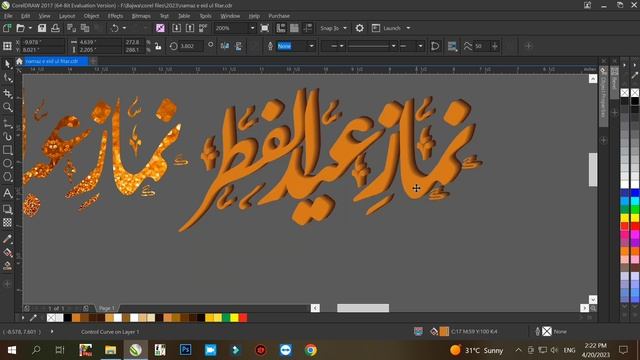Open the Effects menu

click(116, 16)
